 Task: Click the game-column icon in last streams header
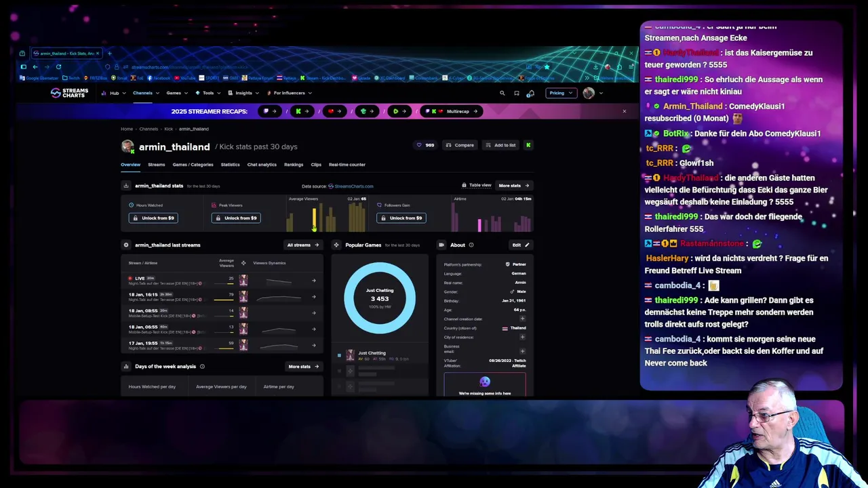[243, 263]
